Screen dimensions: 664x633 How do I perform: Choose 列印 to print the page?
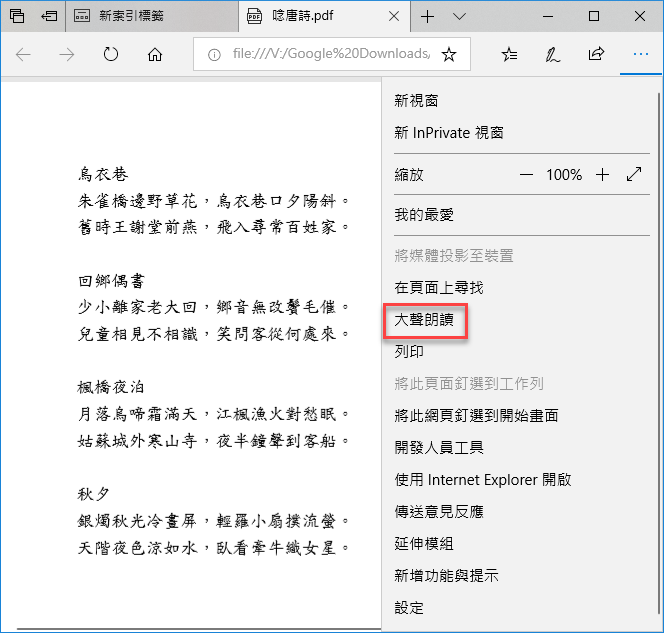pos(409,351)
